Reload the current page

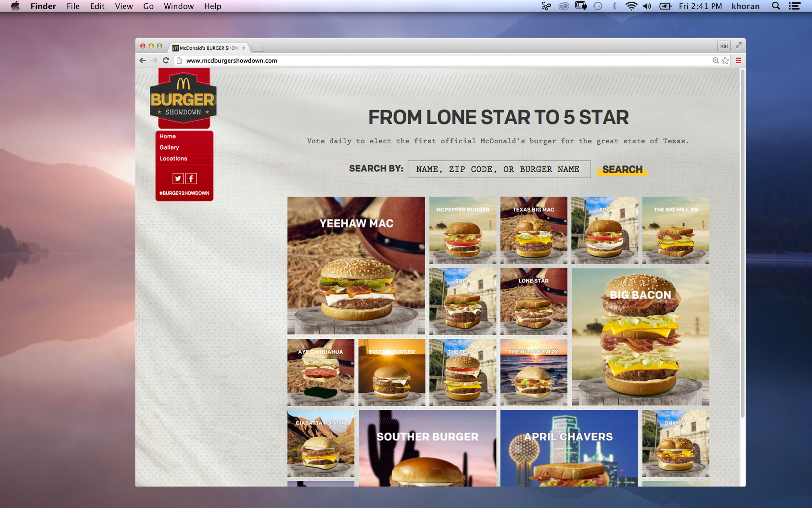pos(166,60)
